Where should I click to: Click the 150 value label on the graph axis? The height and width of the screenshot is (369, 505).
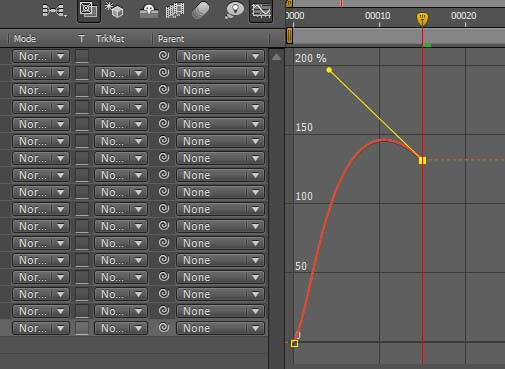[304, 127]
